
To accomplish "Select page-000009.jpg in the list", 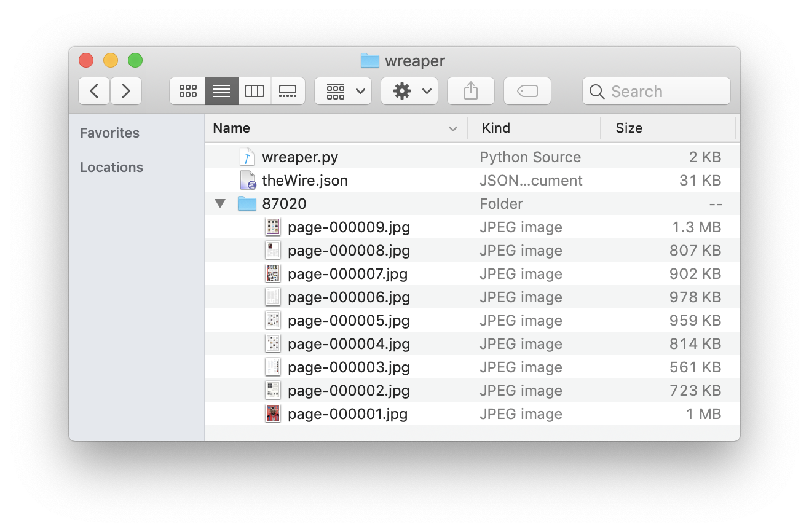I will (348, 227).
